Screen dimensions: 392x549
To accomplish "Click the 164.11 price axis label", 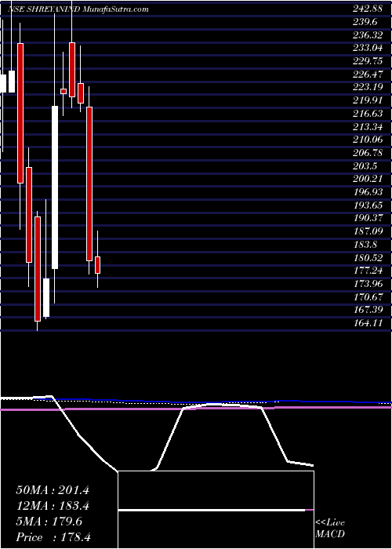I will 368,323.
